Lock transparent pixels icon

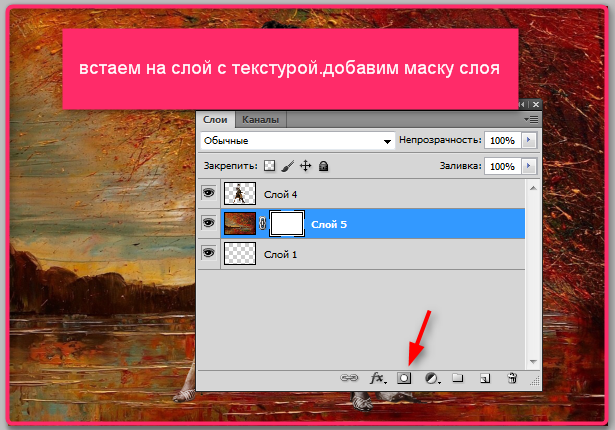pyautogui.click(x=269, y=166)
